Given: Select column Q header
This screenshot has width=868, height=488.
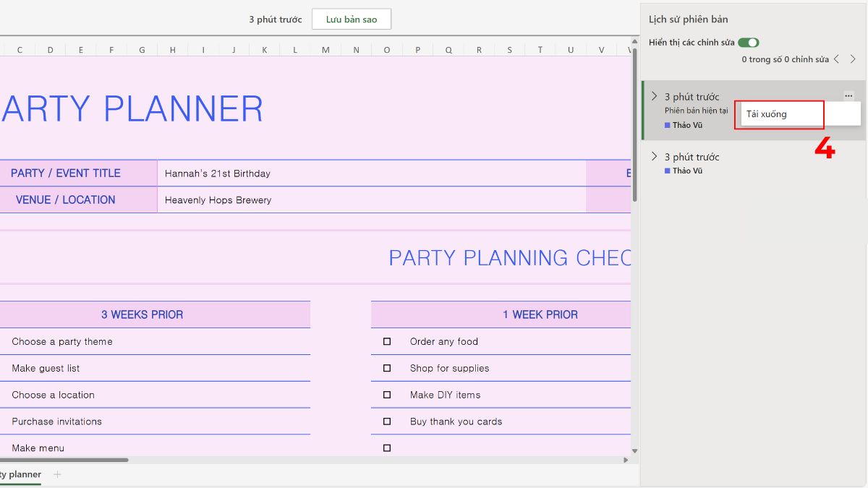Looking at the screenshot, I should [448, 50].
